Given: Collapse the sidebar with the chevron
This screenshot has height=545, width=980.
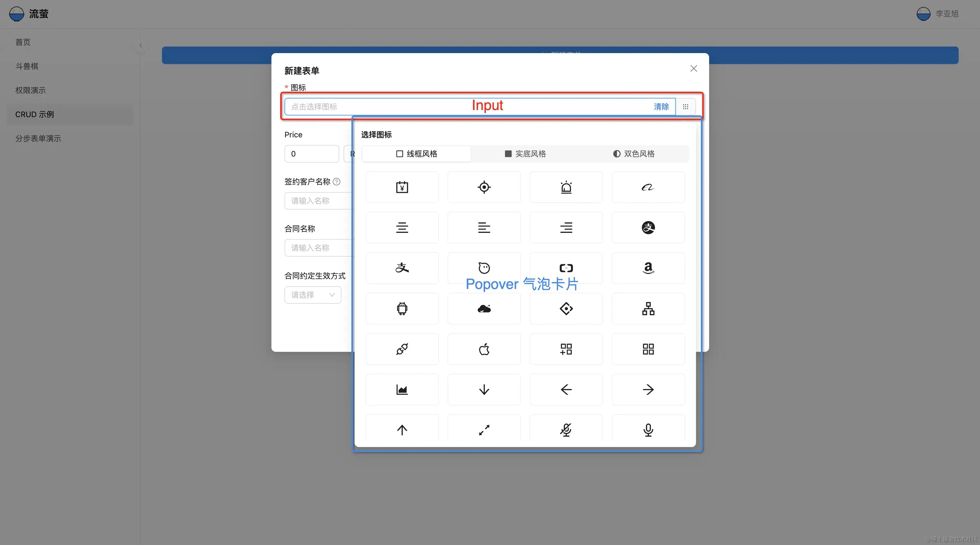Looking at the screenshot, I should click(x=140, y=45).
